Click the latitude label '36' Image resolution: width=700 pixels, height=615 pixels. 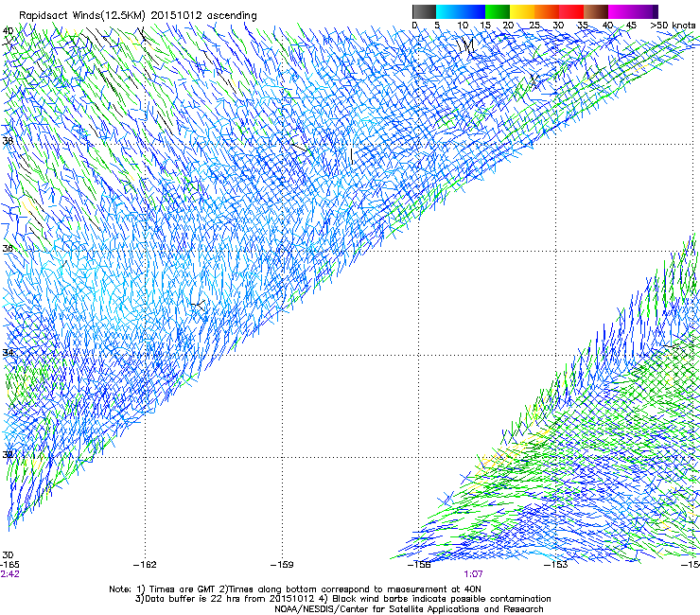[8, 248]
